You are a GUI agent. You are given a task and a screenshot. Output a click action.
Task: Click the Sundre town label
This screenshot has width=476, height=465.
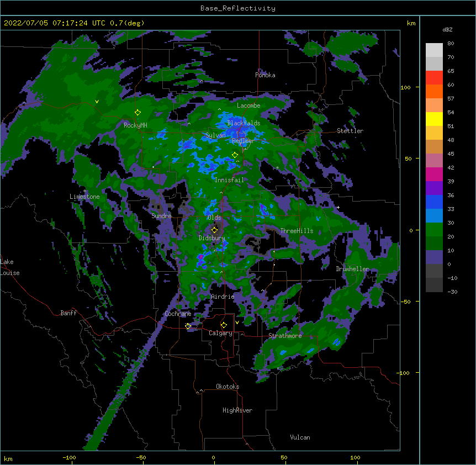(161, 216)
